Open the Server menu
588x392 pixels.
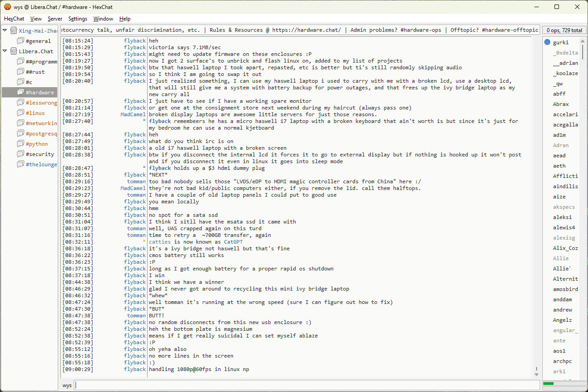coord(55,19)
